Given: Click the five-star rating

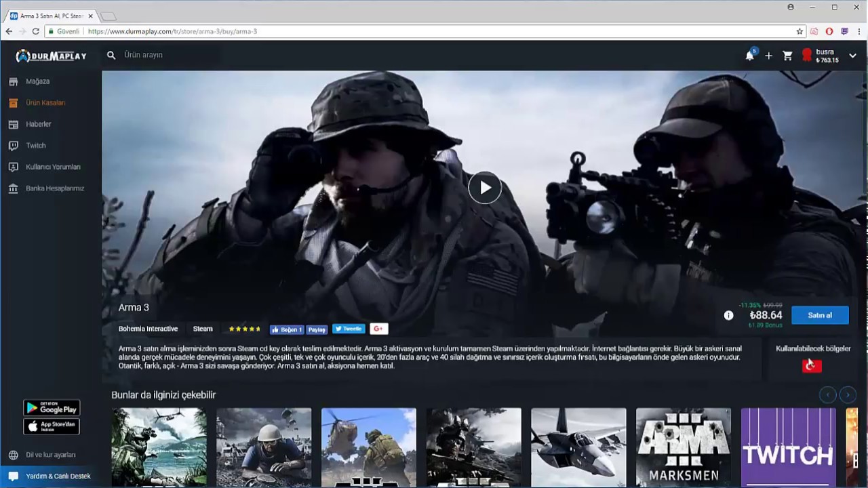Looking at the screenshot, I should tap(244, 329).
